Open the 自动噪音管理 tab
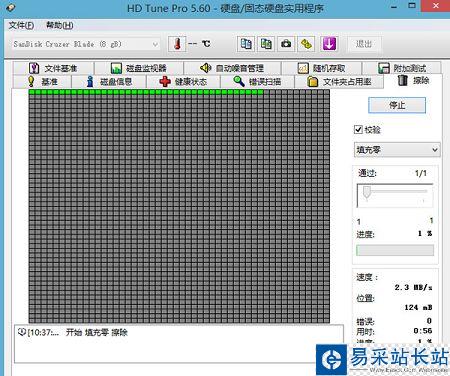 tap(232, 68)
